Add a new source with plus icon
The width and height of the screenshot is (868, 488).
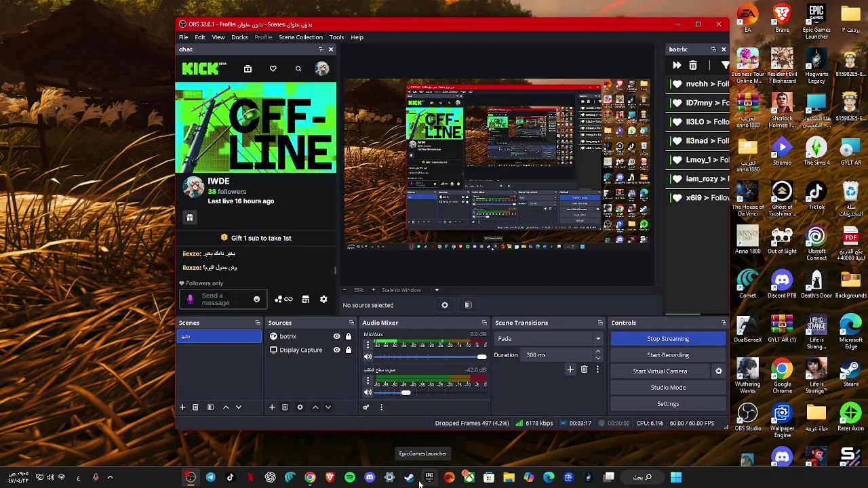[272, 407]
